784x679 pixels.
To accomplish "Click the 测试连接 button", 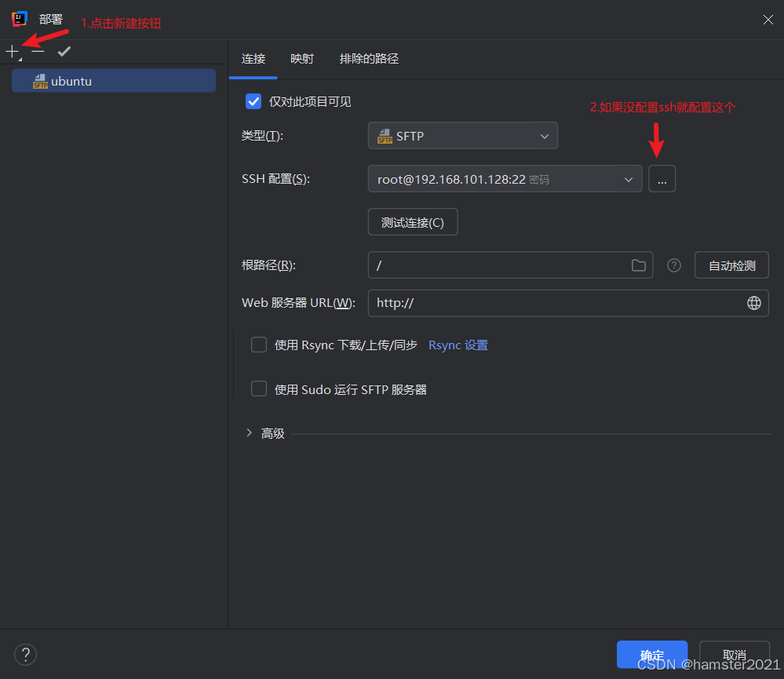I will coord(413,222).
